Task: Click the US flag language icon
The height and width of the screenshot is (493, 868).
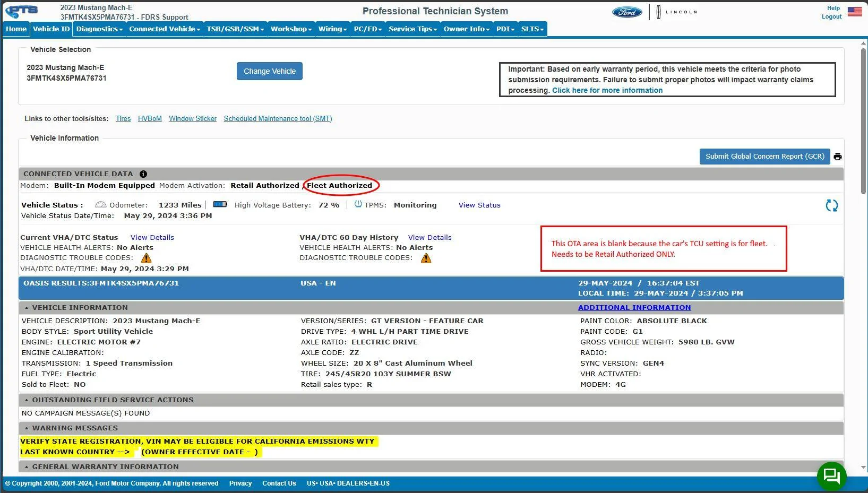Action: pos(855,12)
